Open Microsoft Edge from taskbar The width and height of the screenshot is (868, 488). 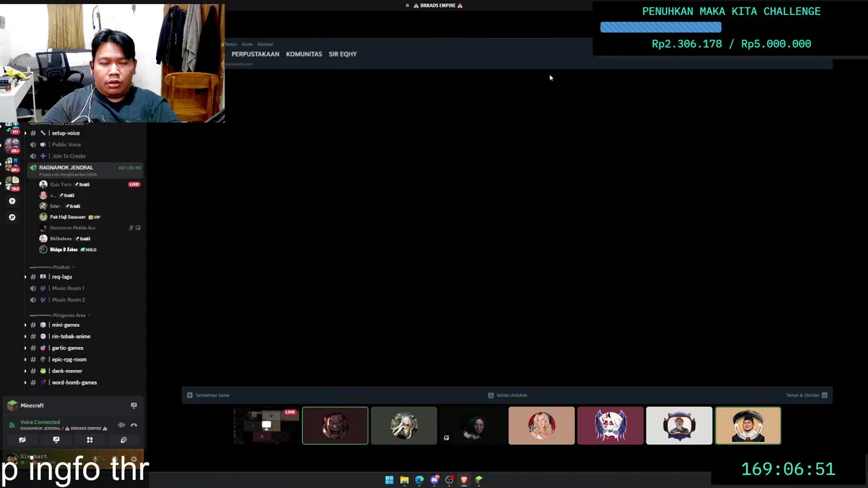pos(419,480)
